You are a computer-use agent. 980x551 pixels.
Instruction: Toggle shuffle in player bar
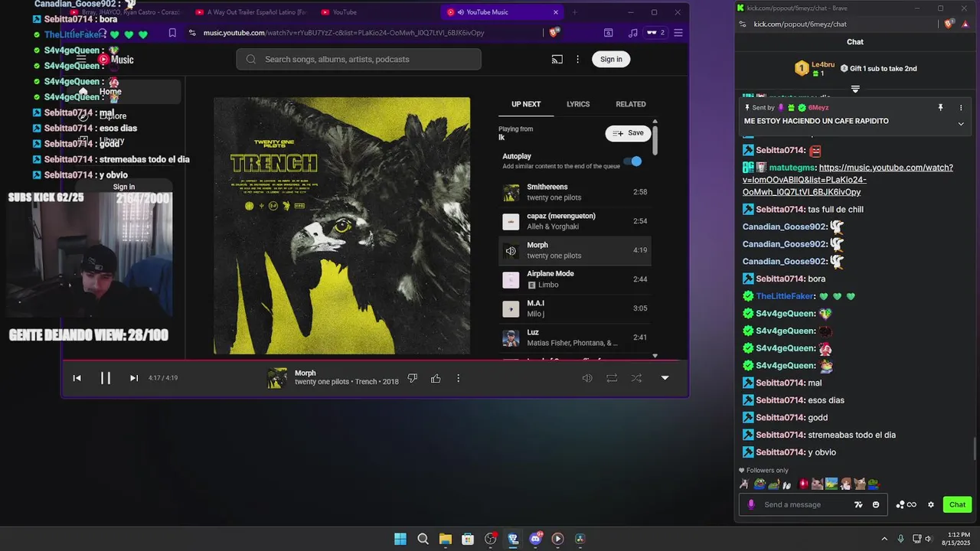pos(636,378)
